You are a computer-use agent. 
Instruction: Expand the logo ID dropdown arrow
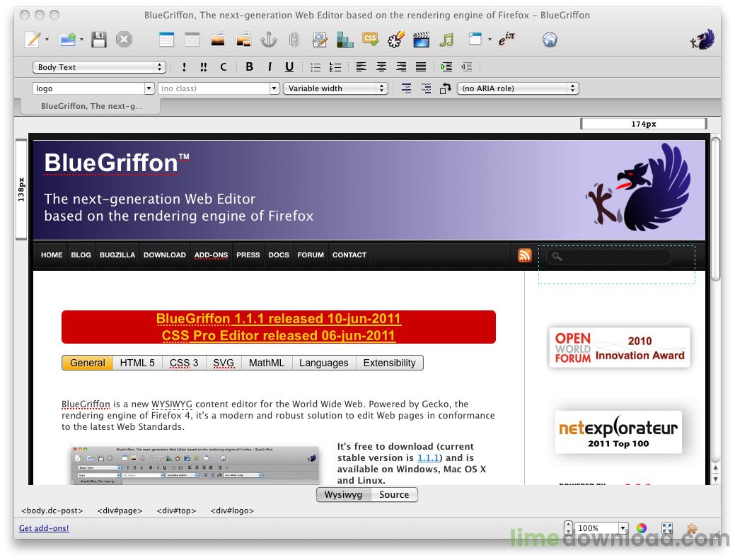(149, 88)
